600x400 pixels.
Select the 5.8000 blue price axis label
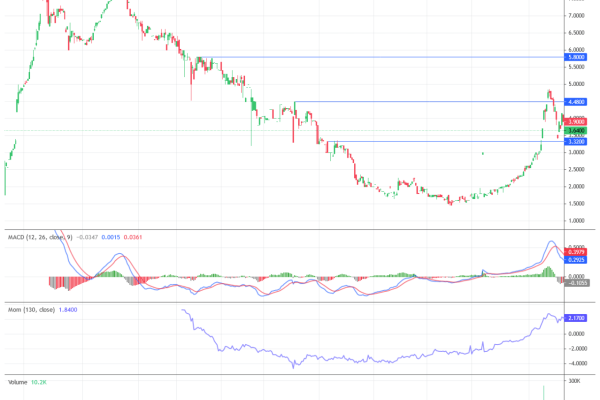(577, 58)
